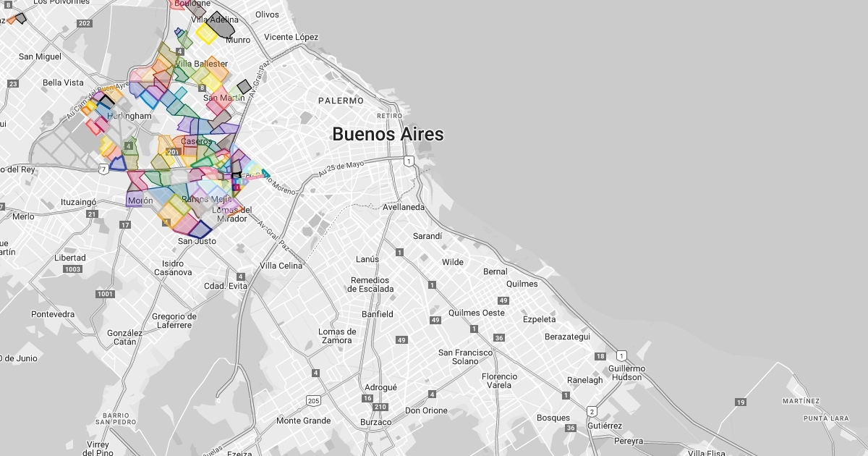Click the Avellaneda label
The image size is (868, 456).
tap(404, 207)
